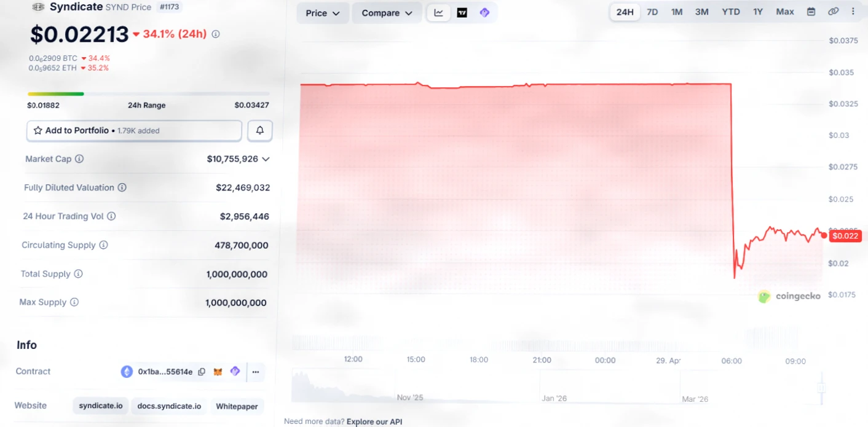Click the chart range navigator handle
868x427 pixels.
point(821,388)
